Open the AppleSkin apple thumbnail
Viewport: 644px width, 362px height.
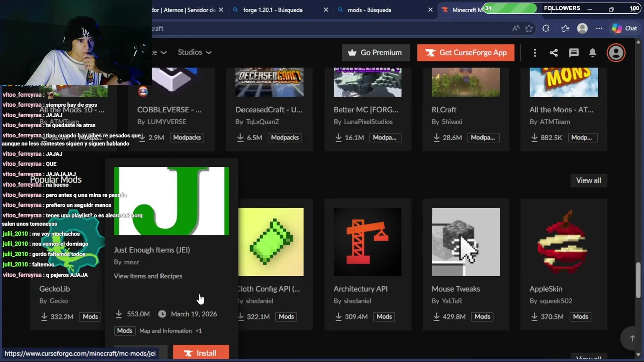tap(563, 242)
